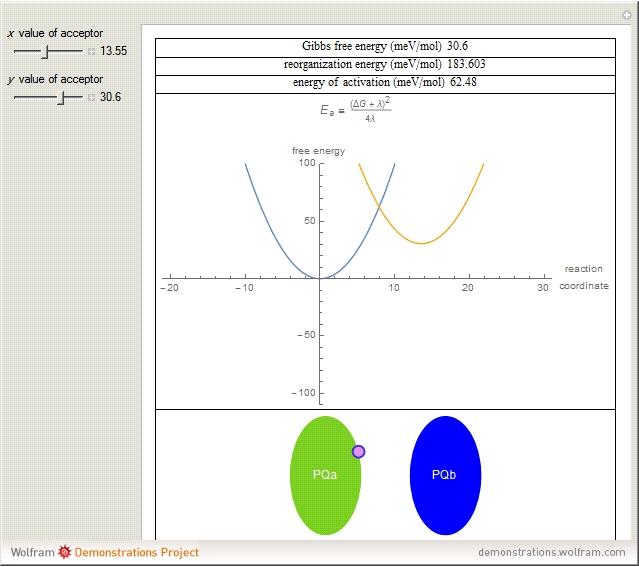Image resolution: width=639 pixels, height=567 pixels.
Task: Click the energy of activation value 62.48
Action: click(463, 82)
